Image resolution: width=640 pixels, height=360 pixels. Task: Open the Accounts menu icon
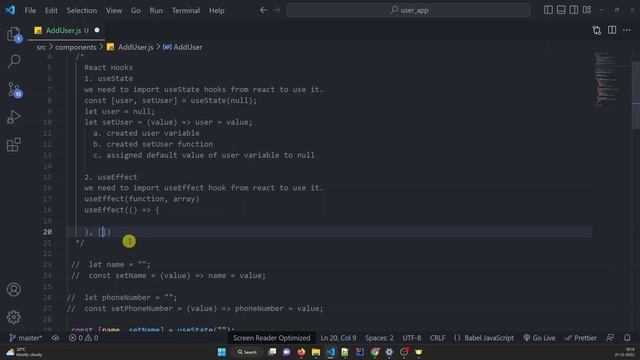pos(14,289)
